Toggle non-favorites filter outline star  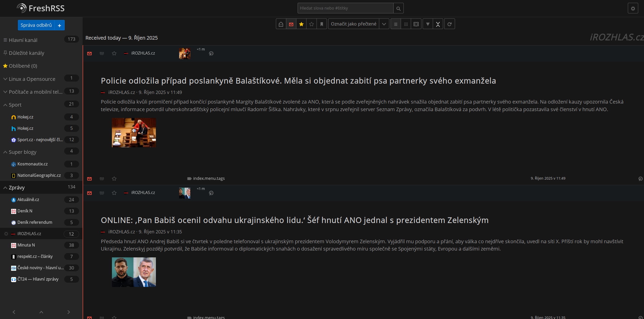311,24
